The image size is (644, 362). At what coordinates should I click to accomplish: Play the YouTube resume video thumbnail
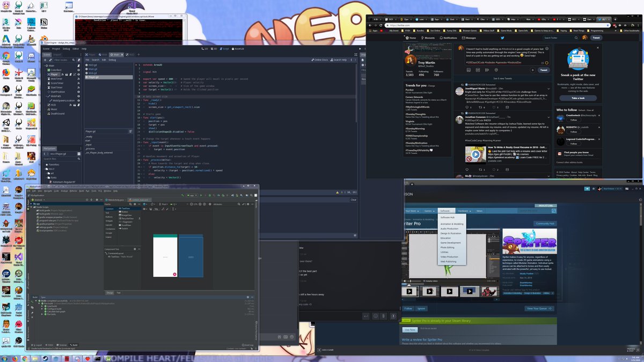[x=475, y=156]
